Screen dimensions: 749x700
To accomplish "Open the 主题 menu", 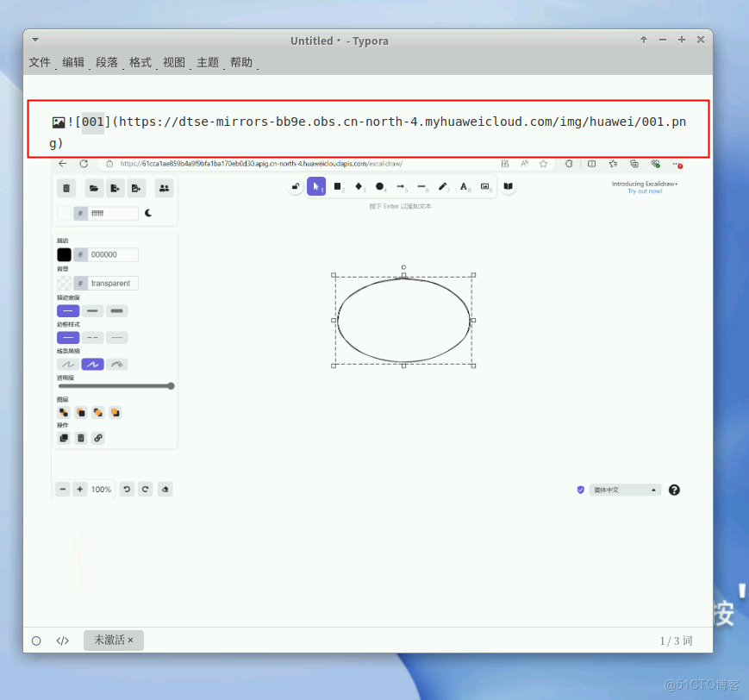I will 208,63.
